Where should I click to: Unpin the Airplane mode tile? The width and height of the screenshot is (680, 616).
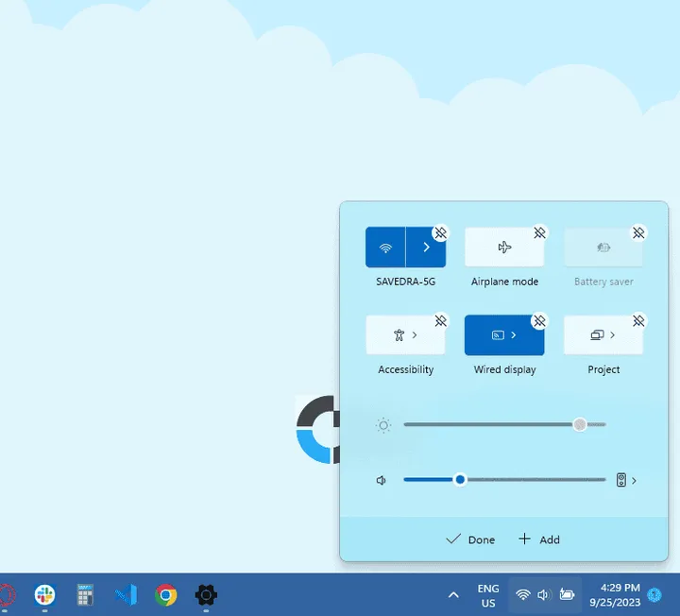(x=539, y=232)
